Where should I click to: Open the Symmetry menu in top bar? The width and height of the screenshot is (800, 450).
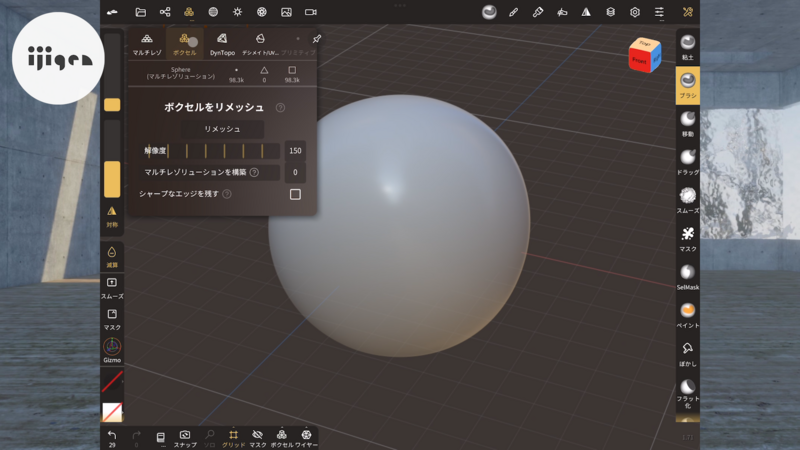pos(586,12)
